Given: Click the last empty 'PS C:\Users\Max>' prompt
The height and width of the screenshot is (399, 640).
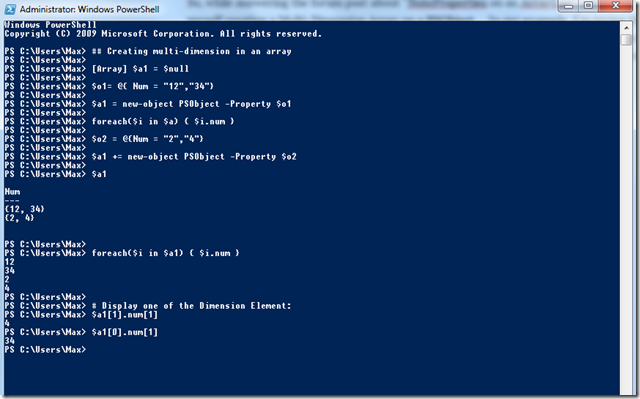Looking at the screenshot, I should pyautogui.click(x=45, y=350).
